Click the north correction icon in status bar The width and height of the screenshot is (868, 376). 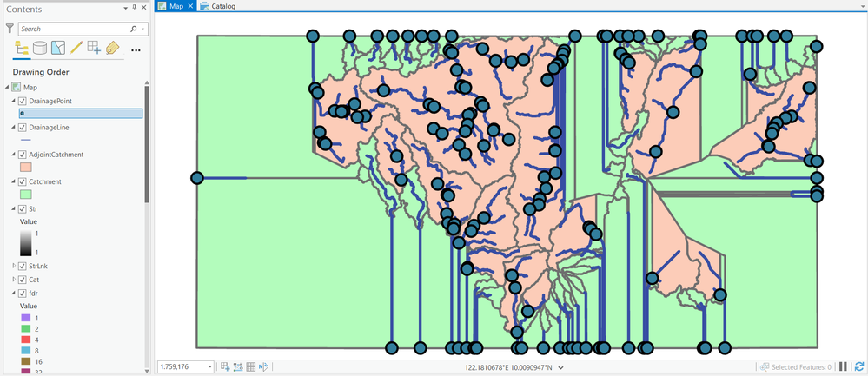(263, 366)
